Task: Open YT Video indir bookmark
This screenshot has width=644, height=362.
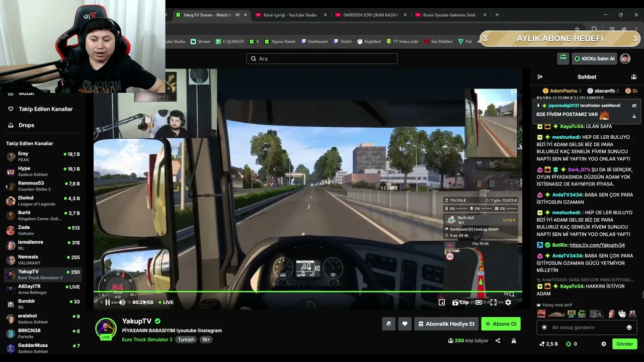Action: pyautogui.click(x=402, y=41)
